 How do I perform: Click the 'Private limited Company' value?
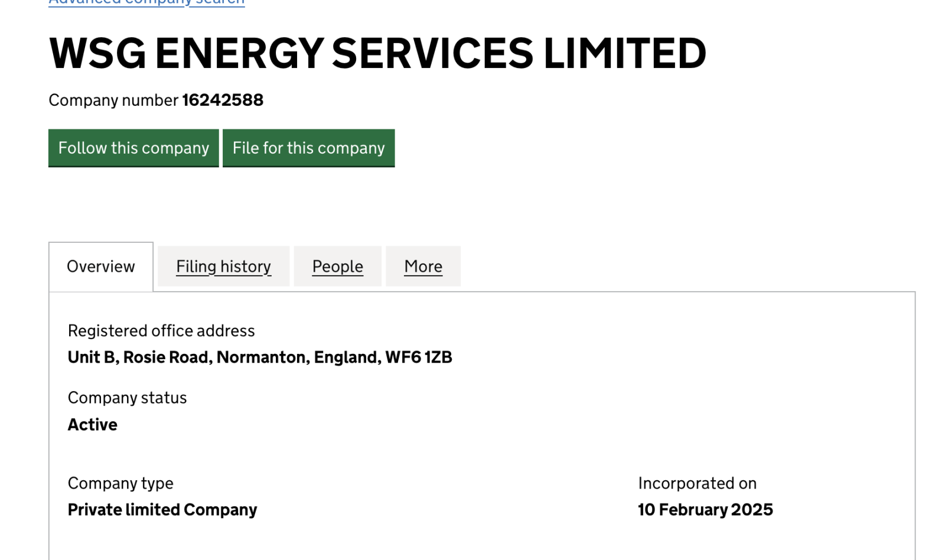162,510
